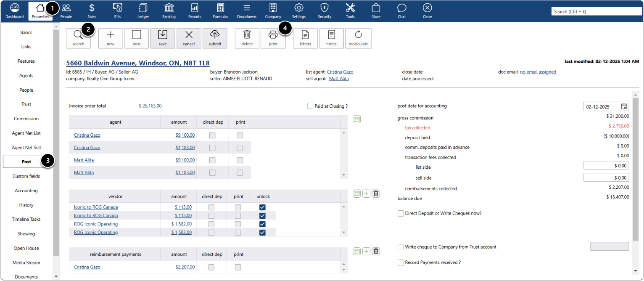Open the Tools module
644x281 pixels.
click(350, 11)
